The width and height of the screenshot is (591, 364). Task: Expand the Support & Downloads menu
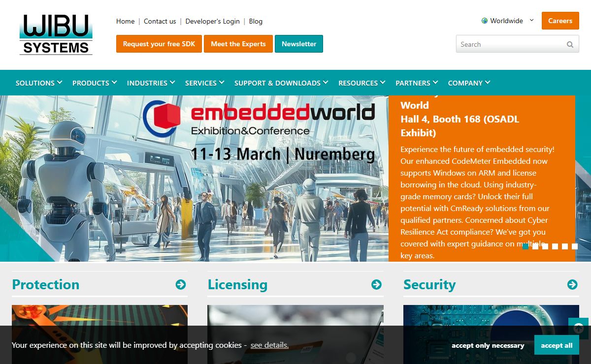[281, 83]
